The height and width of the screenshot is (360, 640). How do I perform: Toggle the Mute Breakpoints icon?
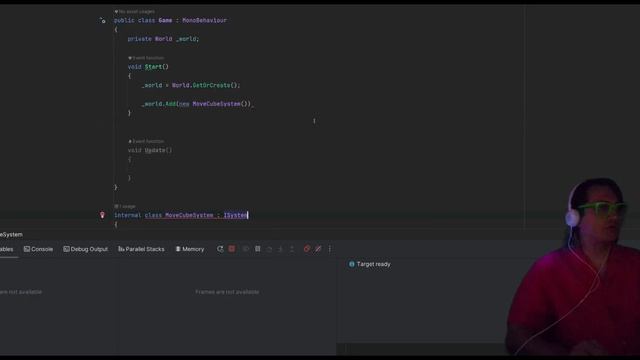click(318, 249)
